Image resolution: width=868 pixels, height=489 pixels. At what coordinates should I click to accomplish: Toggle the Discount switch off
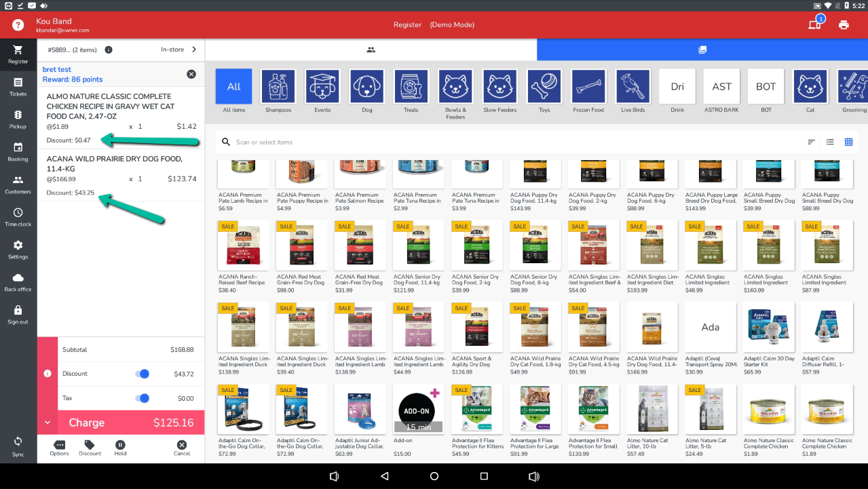pyautogui.click(x=143, y=374)
